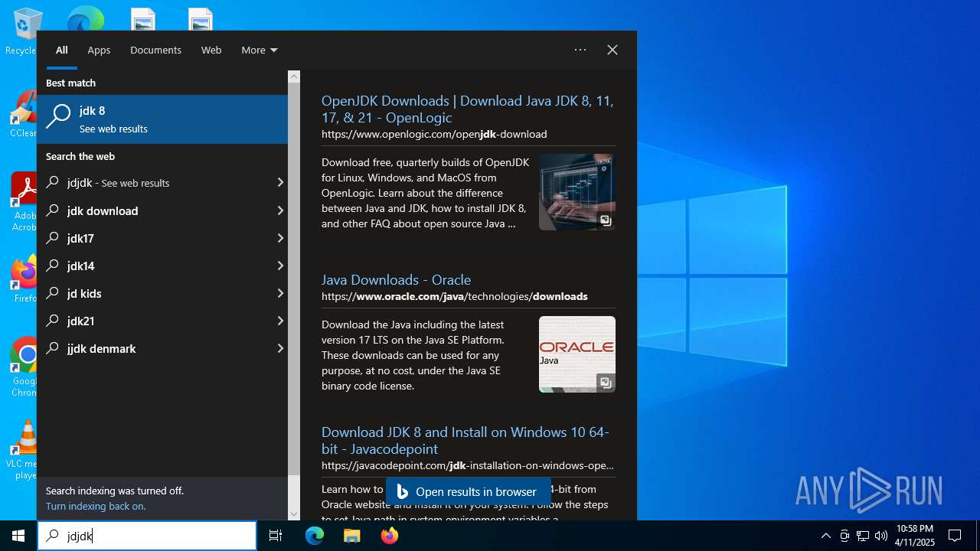Open the Adobe Acrobat desktop shortcut
The height and width of the screenshot is (551, 980).
23,201
